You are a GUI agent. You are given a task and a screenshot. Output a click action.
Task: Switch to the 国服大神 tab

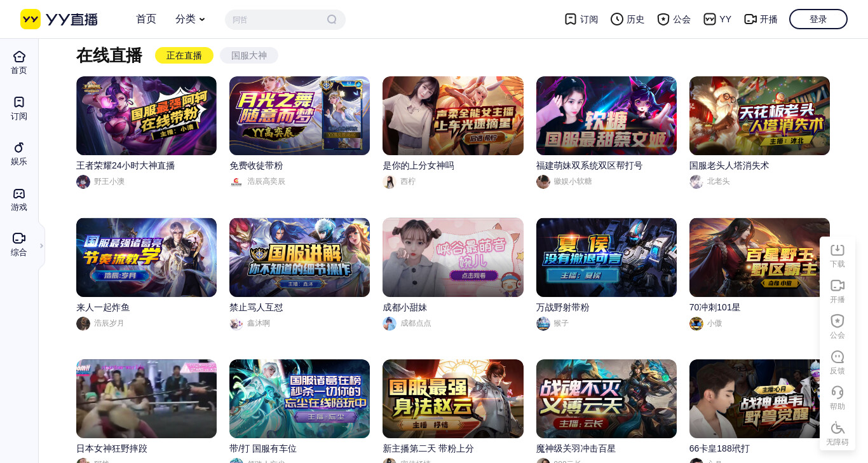click(x=249, y=55)
